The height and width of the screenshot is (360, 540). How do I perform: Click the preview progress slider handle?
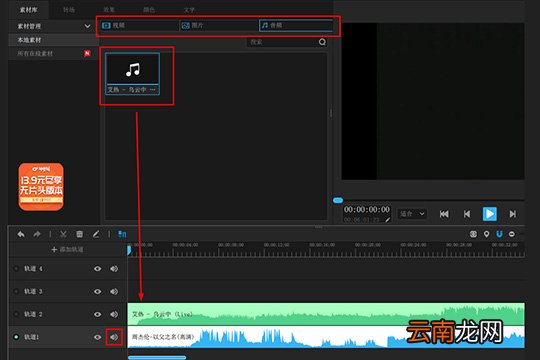[338, 200]
